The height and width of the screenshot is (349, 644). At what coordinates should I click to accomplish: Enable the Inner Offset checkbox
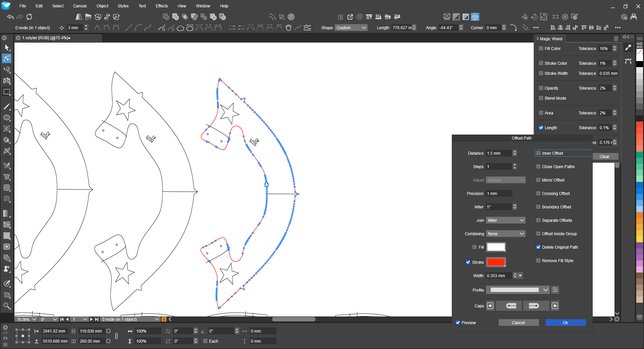pos(538,153)
